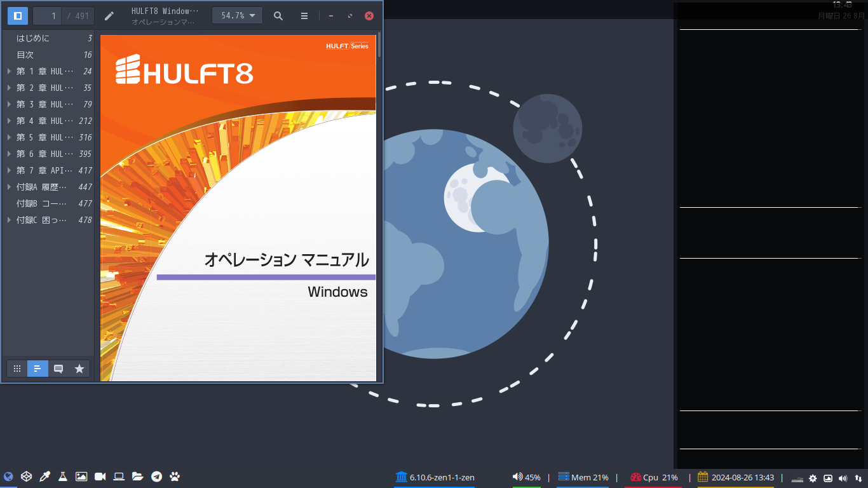This screenshot has height=488, width=868.
Task: Click the kernel version 6.10.6-zen1-1-zen widget
Action: click(435, 477)
